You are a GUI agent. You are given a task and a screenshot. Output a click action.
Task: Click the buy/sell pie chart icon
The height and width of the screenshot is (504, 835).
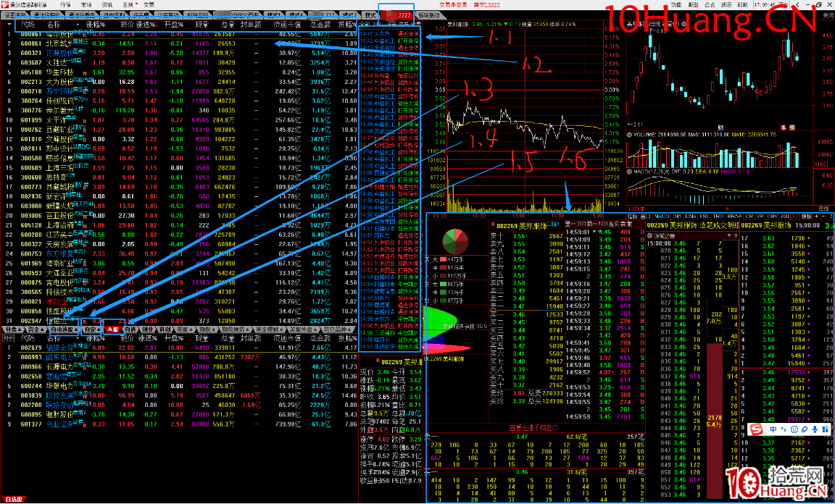click(x=454, y=242)
